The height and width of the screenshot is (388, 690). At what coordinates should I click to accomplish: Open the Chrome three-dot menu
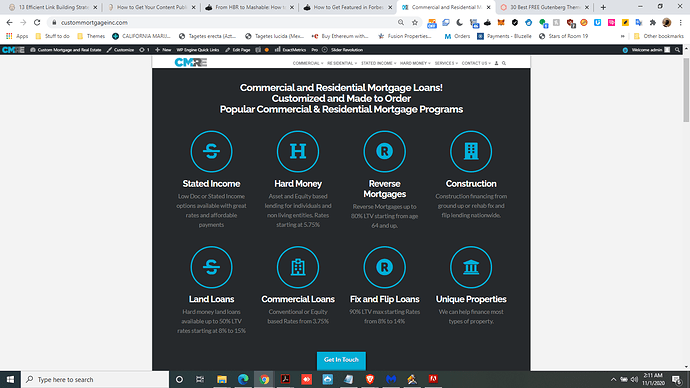[680, 22]
